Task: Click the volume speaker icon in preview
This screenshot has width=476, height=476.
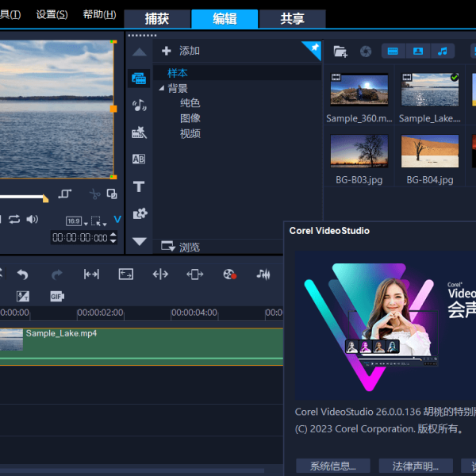Action: pyautogui.click(x=33, y=219)
